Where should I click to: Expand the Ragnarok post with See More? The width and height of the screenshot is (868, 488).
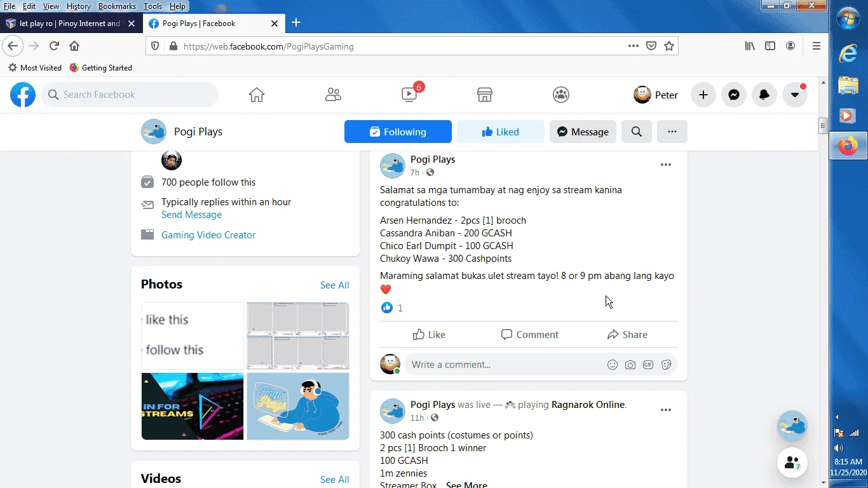pyautogui.click(x=466, y=485)
